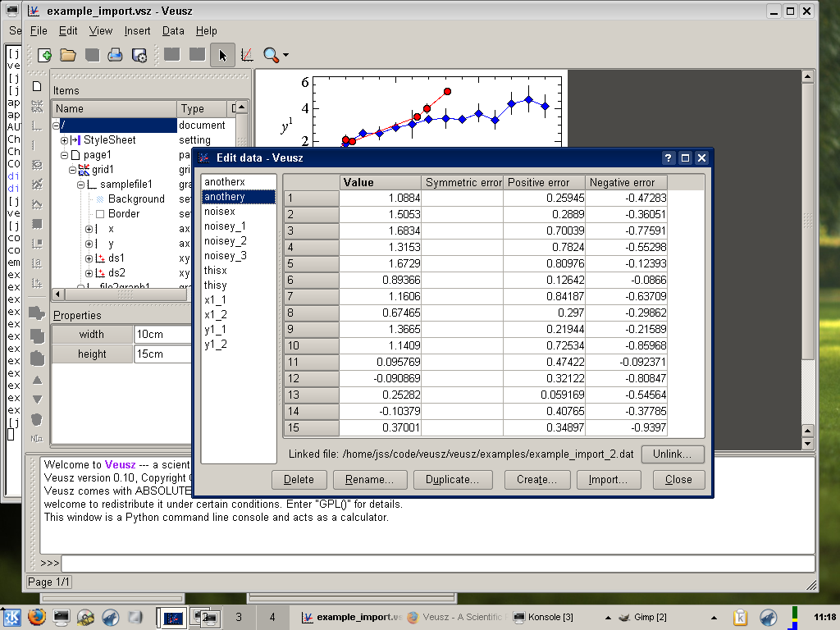The image size is (840, 630).
Task: Open the Help menu
Action: (x=206, y=31)
